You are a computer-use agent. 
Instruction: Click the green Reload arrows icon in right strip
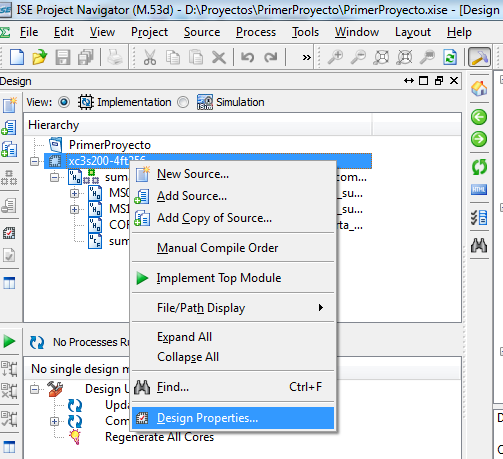479,167
